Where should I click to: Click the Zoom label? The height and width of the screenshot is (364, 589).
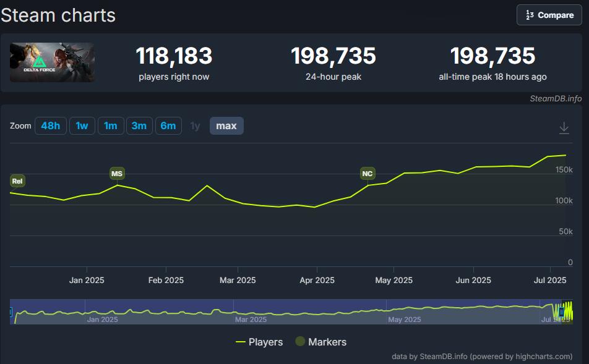click(x=20, y=125)
